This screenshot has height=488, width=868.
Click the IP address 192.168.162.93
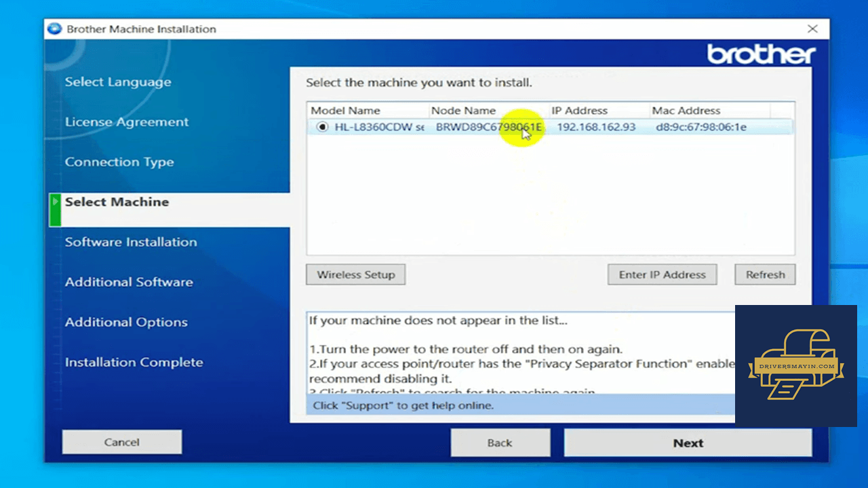pos(597,127)
